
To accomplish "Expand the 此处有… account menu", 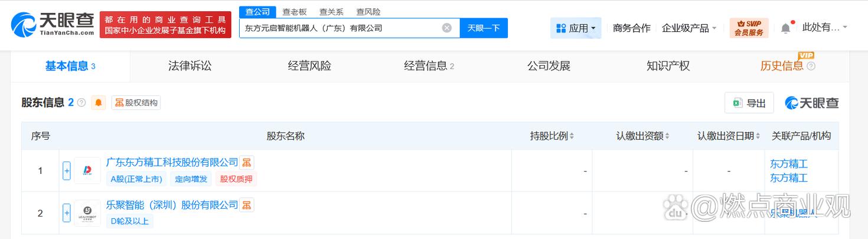I will click(824, 27).
